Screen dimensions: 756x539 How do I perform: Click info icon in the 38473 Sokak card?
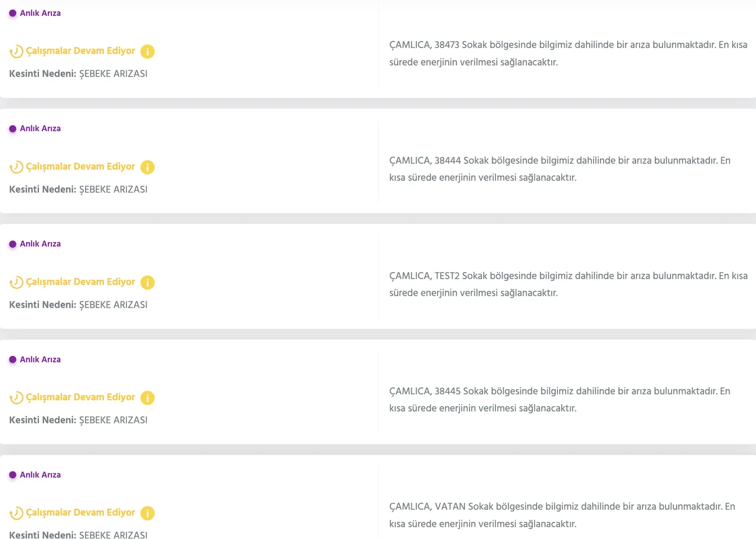click(148, 51)
